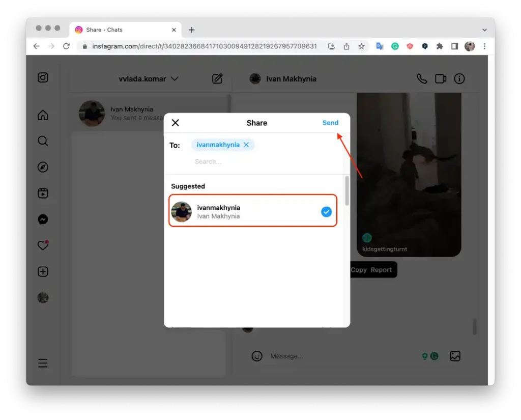
Task: Open the Grammarly extension in the toolbar
Action: tap(395, 46)
